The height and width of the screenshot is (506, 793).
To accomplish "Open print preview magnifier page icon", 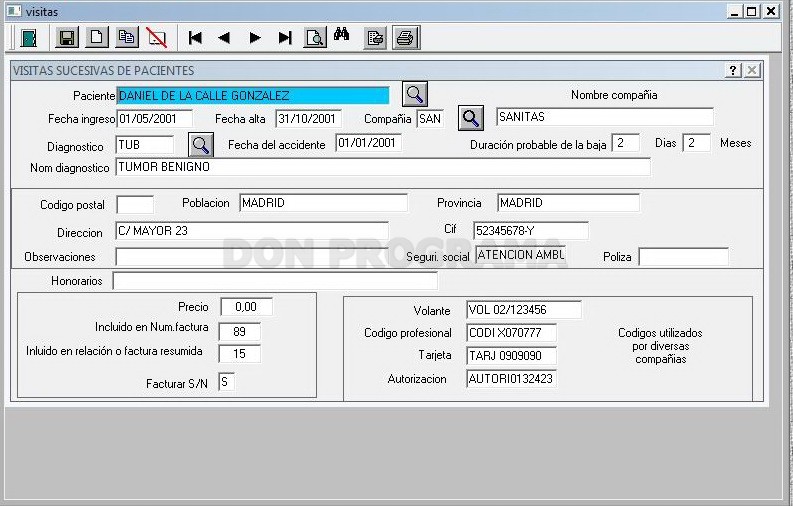I will pyautogui.click(x=315, y=38).
